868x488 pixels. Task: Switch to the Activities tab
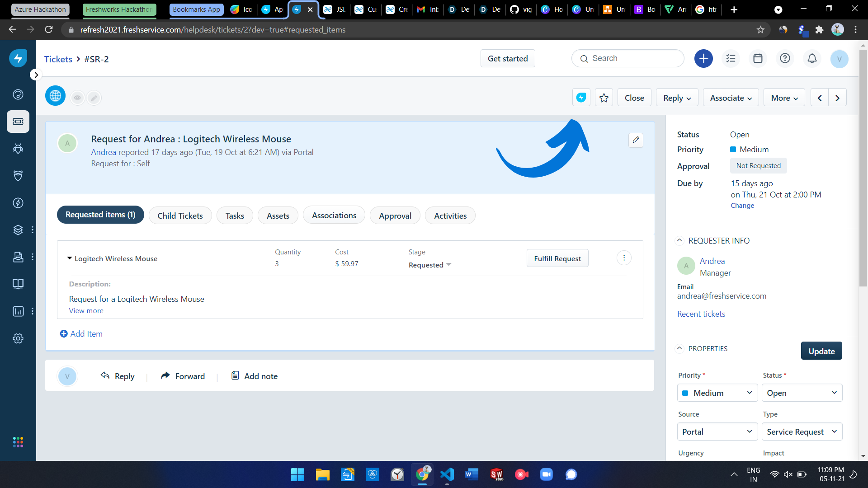tap(450, 216)
